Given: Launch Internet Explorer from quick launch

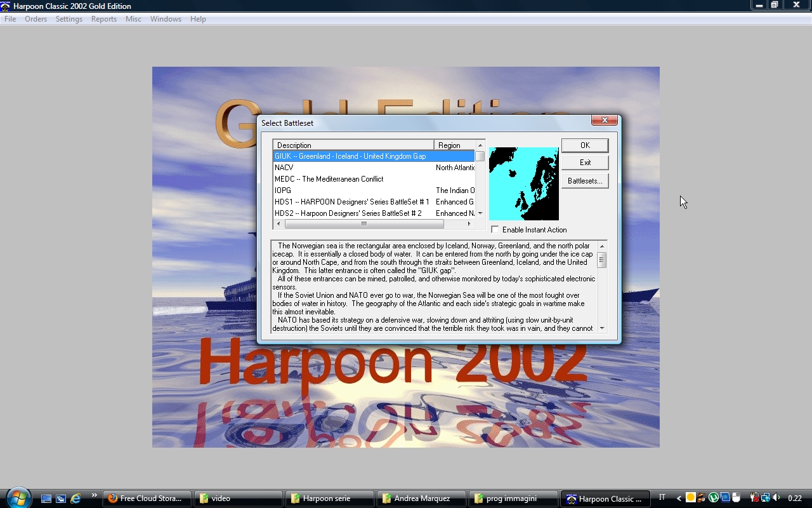Looking at the screenshot, I should point(75,498).
